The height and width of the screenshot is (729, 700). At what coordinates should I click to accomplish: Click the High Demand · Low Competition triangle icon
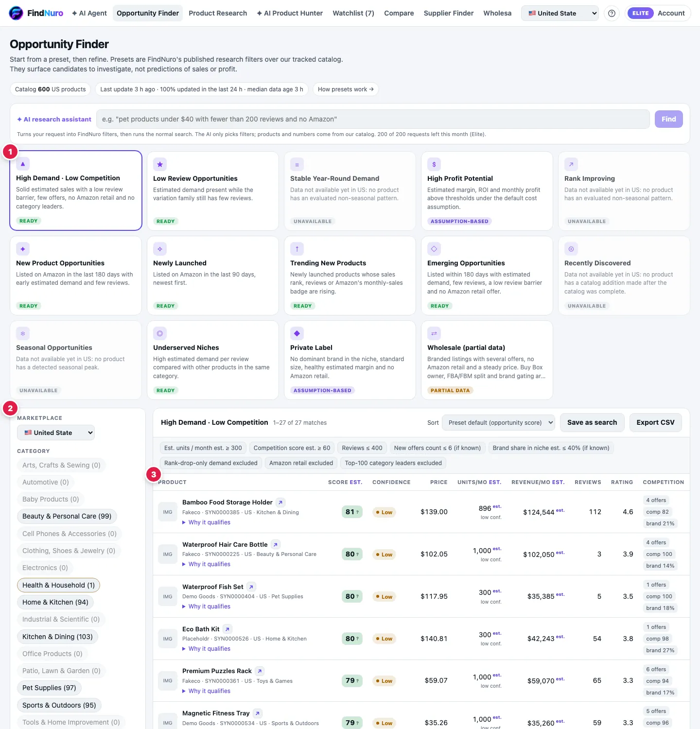[x=23, y=164]
